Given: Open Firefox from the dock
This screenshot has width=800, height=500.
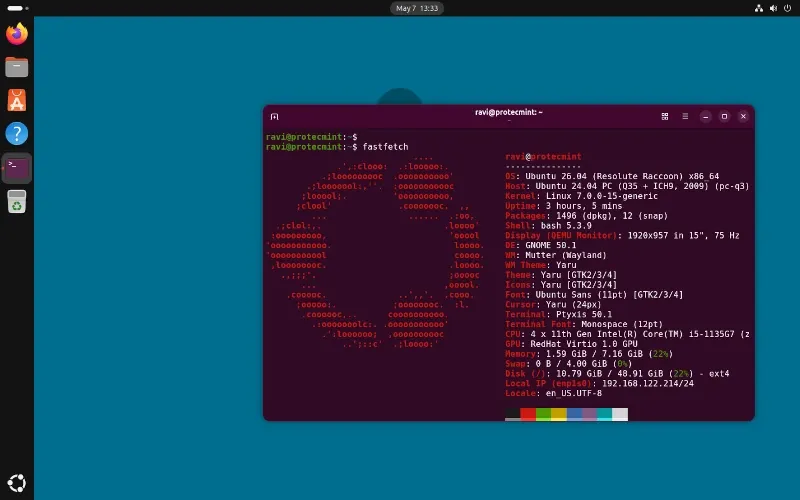Looking at the screenshot, I should pos(17,34).
